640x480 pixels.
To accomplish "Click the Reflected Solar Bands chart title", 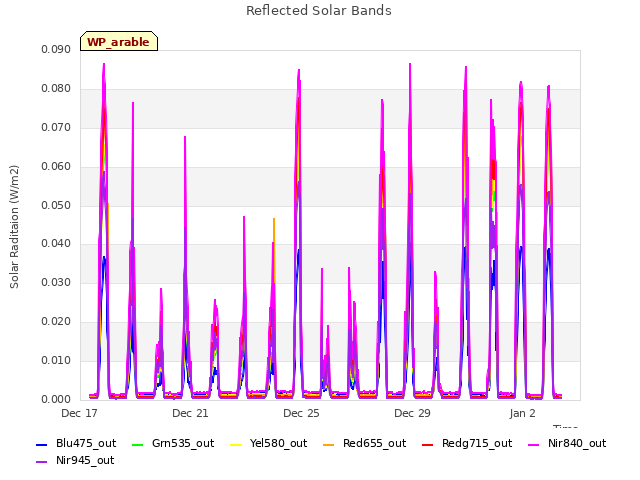I will pos(319,11).
